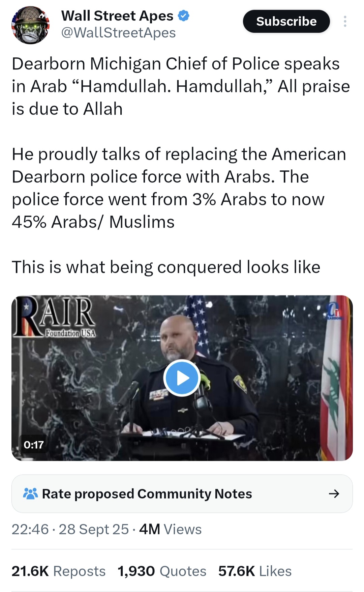Subscribe to Wall Street Apes

click(x=286, y=21)
